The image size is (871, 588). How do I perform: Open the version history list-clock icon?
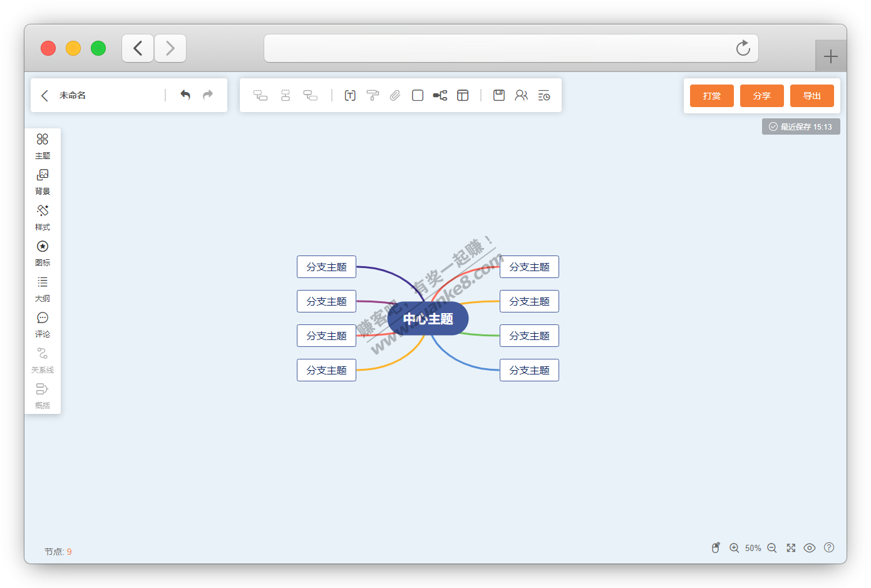[x=544, y=95]
